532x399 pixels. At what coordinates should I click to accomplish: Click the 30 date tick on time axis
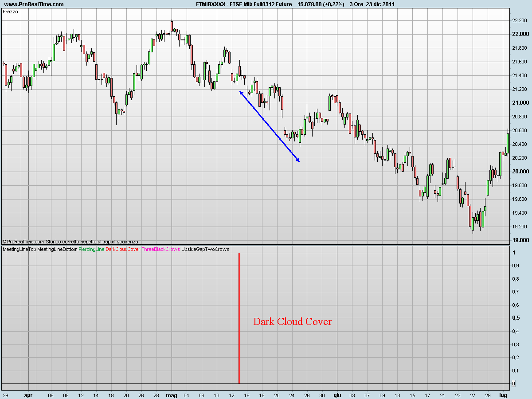(322, 395)
